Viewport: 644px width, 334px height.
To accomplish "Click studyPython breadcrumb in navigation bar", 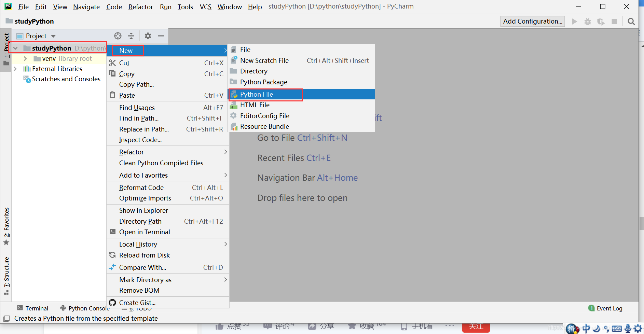I will (x=30, y=21).
